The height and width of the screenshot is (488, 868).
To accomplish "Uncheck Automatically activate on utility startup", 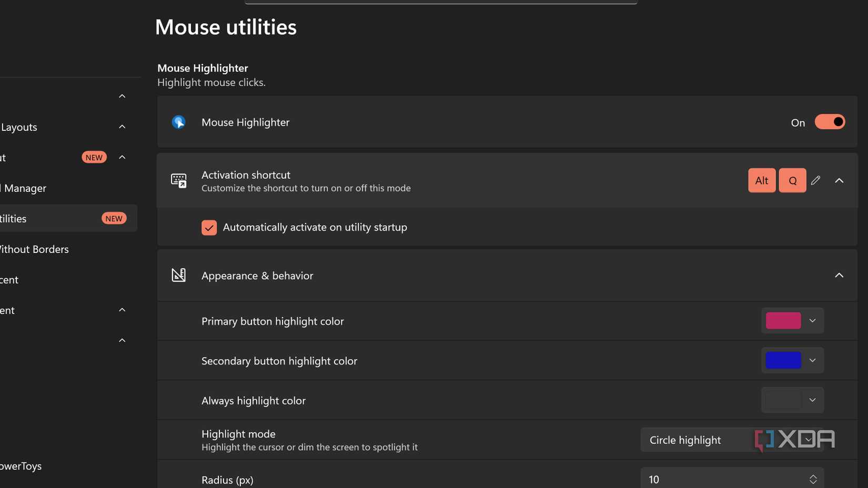I will click(209, 227).
